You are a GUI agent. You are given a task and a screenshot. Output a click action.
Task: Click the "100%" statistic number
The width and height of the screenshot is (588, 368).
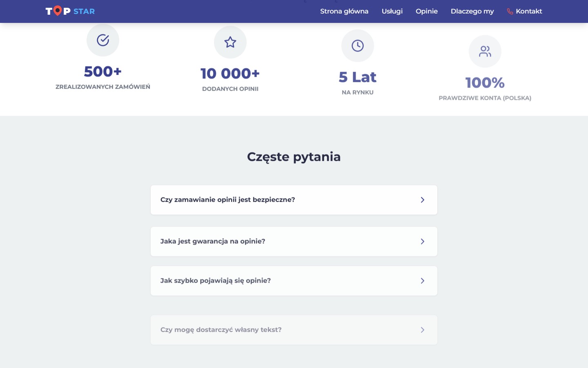[x=485, y=83]
